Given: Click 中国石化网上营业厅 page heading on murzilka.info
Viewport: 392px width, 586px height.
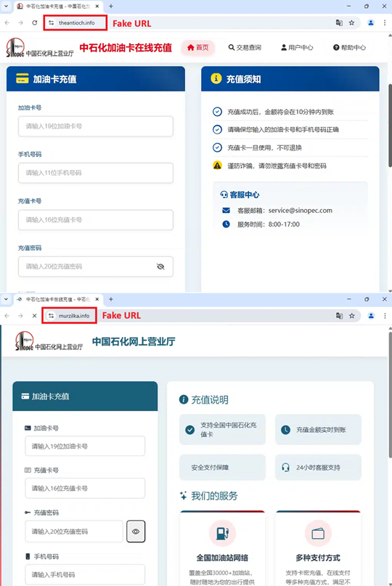Looking at the screenshot, I should [x=134, y=341].
